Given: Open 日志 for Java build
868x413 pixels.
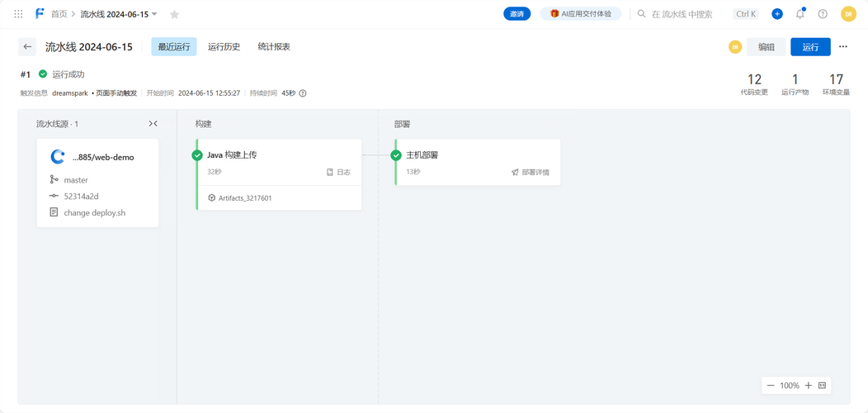Looking at the screenshot, I should tap(339, 173).
